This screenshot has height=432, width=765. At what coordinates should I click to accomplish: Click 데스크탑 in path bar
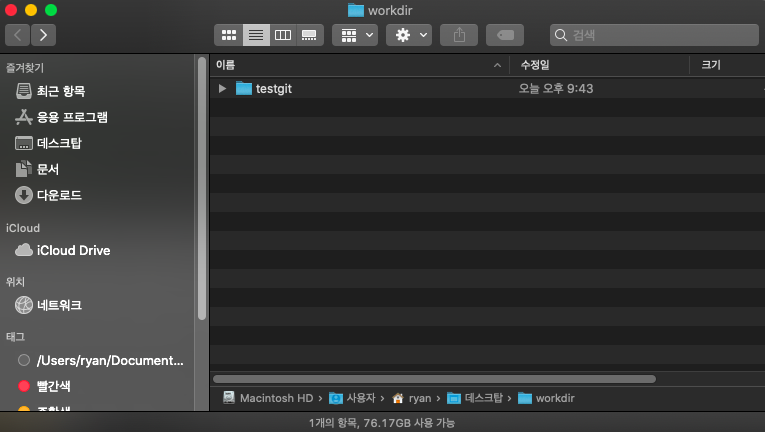(x=475, y=398)
